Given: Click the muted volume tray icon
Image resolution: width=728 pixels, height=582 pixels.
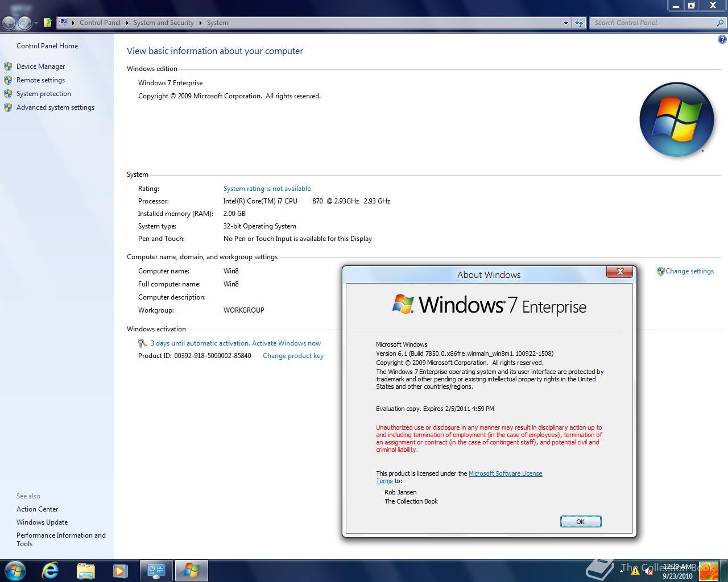Looking at the screenshot, I should point(648,571).
